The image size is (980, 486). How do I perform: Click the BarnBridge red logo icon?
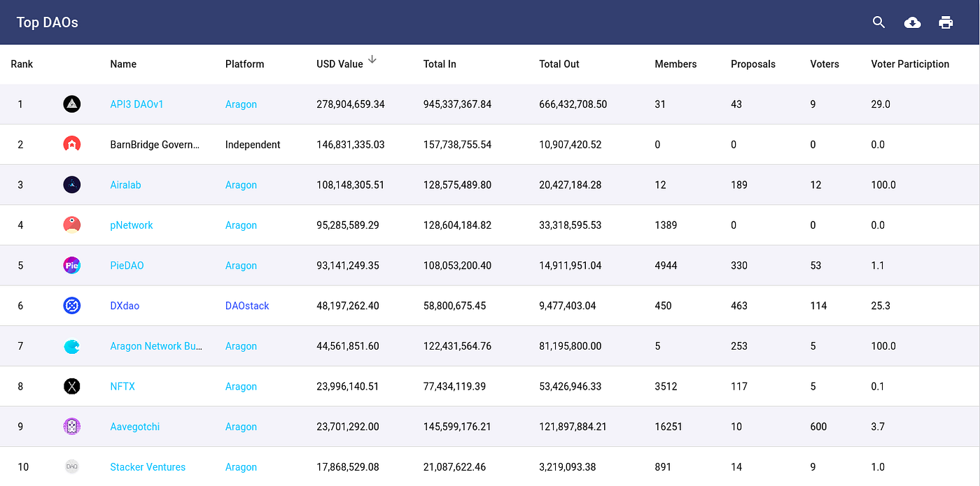click(x=71, y=145)
